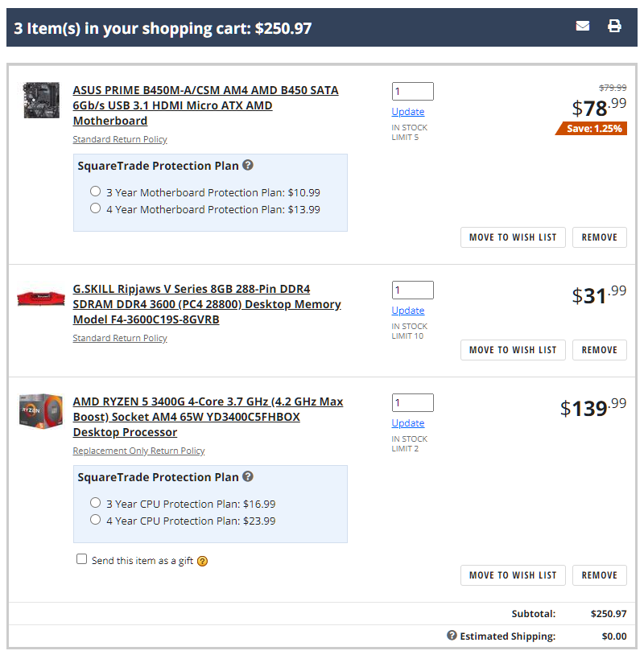Click the motherboard SquareTrade help question icon
Image resolution: width=644 pixels, height=659 pixels.
pos(248,165)
